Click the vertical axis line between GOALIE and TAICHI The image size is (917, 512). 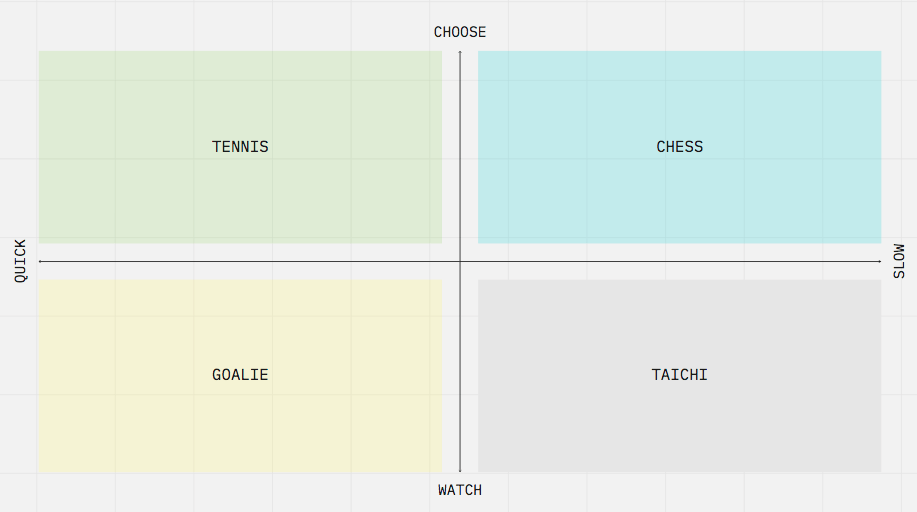460,375
